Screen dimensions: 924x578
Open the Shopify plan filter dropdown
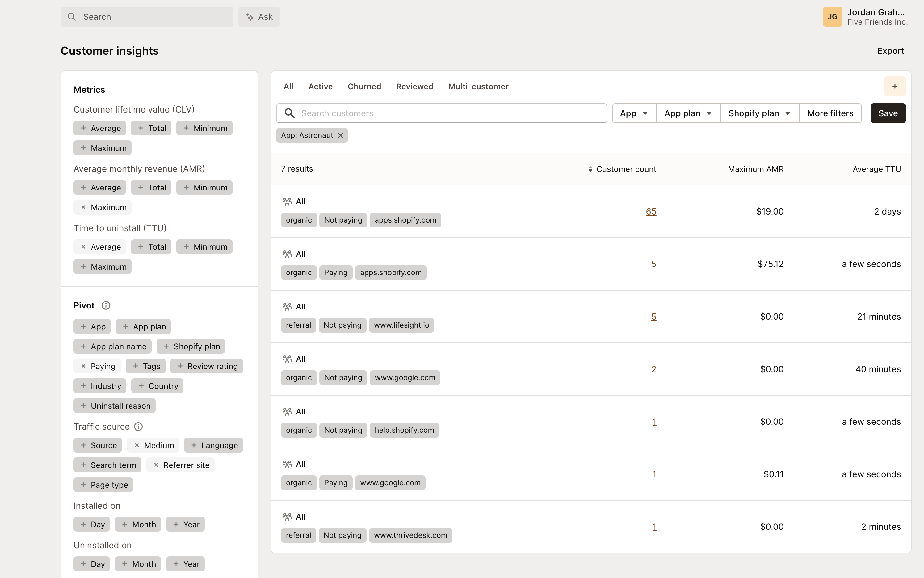tap(760, 113)
